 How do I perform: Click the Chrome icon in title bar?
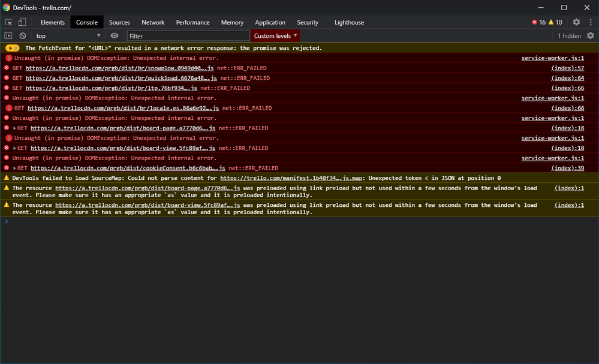click(6, 8)
